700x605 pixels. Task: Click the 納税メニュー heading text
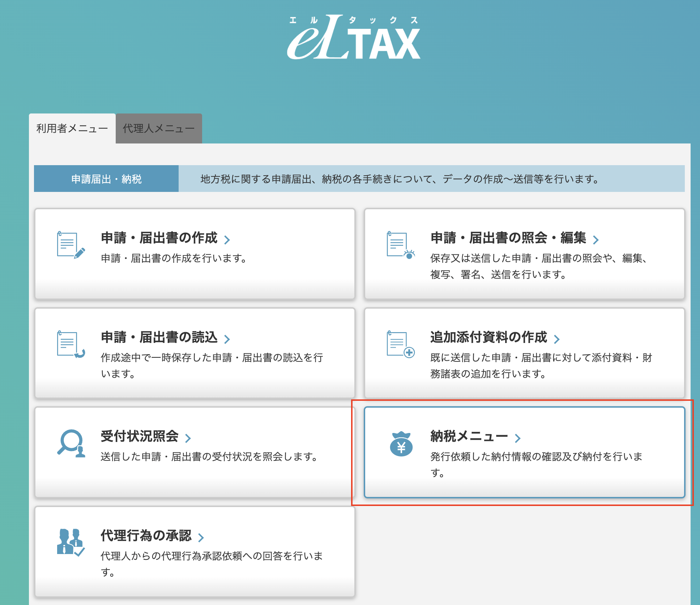(x=469, y=436)
